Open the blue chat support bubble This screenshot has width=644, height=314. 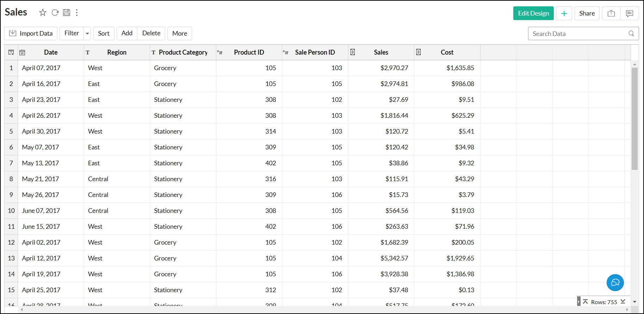point(615,283)
